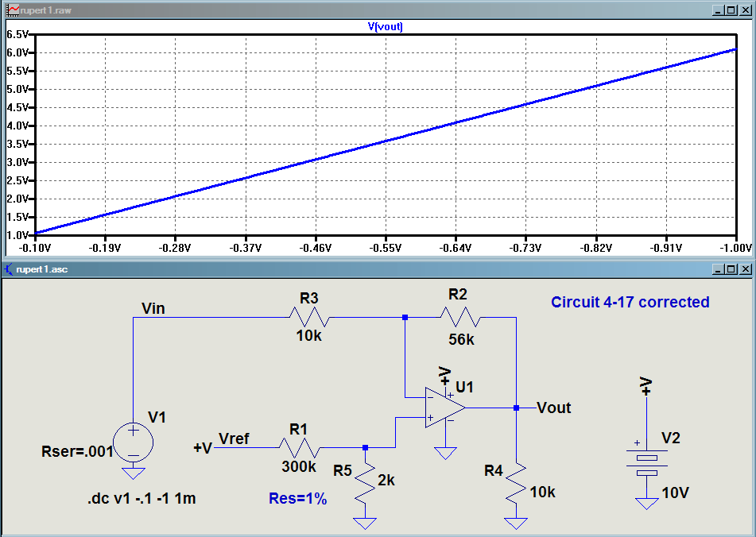Screen dimensions: 756x537
Task: Click the V(vout) trace label
Action: (x=386, y=26)
